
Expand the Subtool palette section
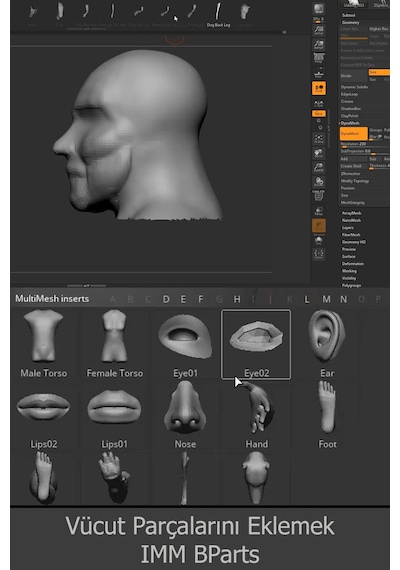pyautogui.click(x=348, y=15)
